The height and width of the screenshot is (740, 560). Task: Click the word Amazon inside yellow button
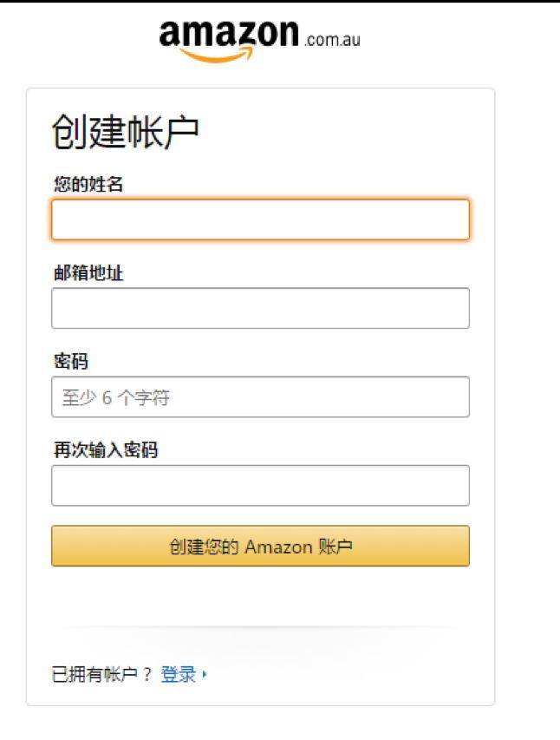279,547
